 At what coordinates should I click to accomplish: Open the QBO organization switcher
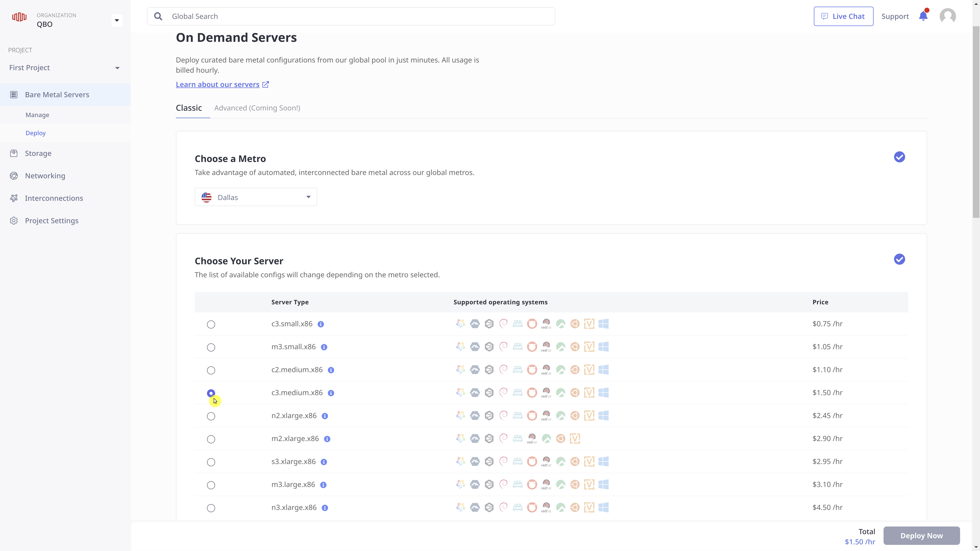click(117, 20)
